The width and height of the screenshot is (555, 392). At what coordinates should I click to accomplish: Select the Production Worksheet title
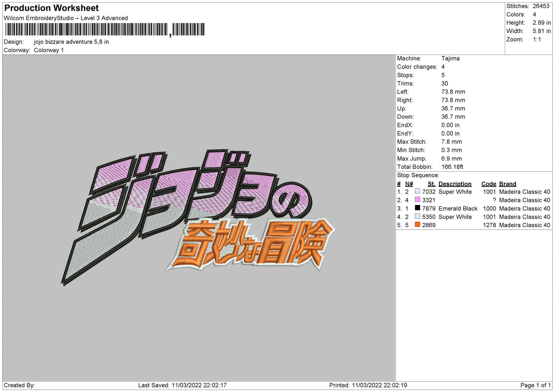(x=51, y=8)
